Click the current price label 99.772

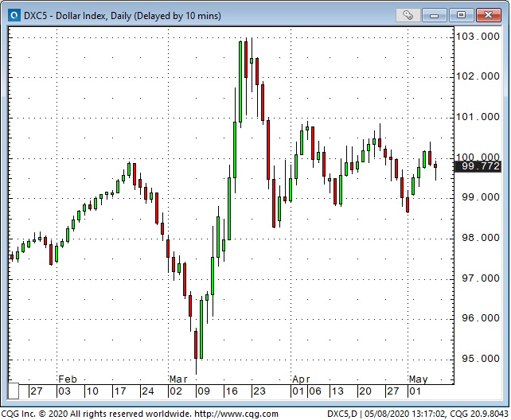click(478, 166)
